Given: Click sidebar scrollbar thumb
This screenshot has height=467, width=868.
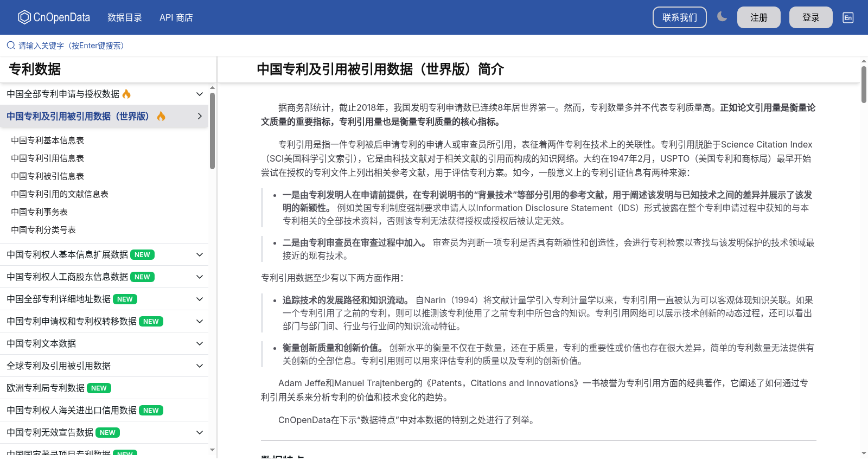Looking at the screenshot, I should pos(212,131).
